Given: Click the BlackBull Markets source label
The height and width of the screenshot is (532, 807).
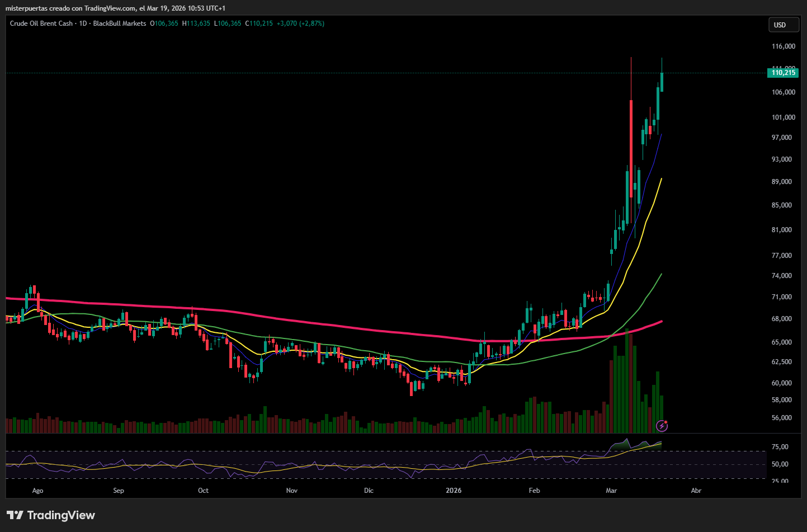Looking at the screenshot, I should [x=119, y=23].
